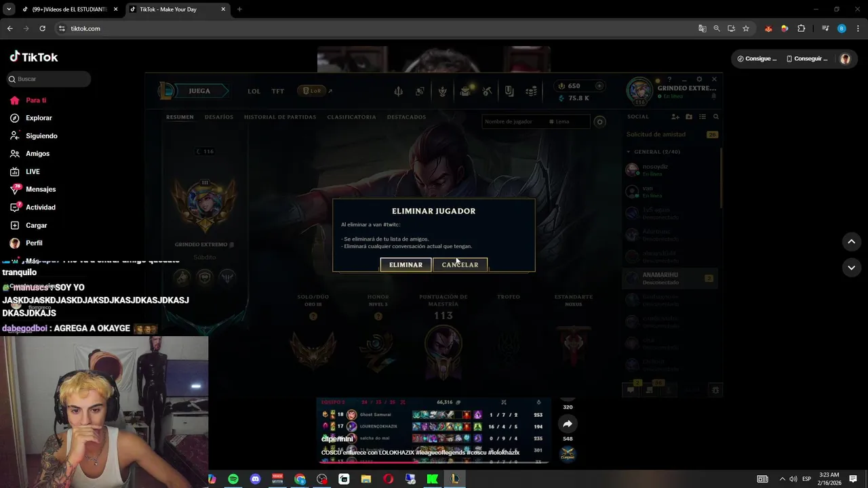868x488 pixels.
Task: Open Actividad notifications in TikTok
Action: (x=33, y=207)
